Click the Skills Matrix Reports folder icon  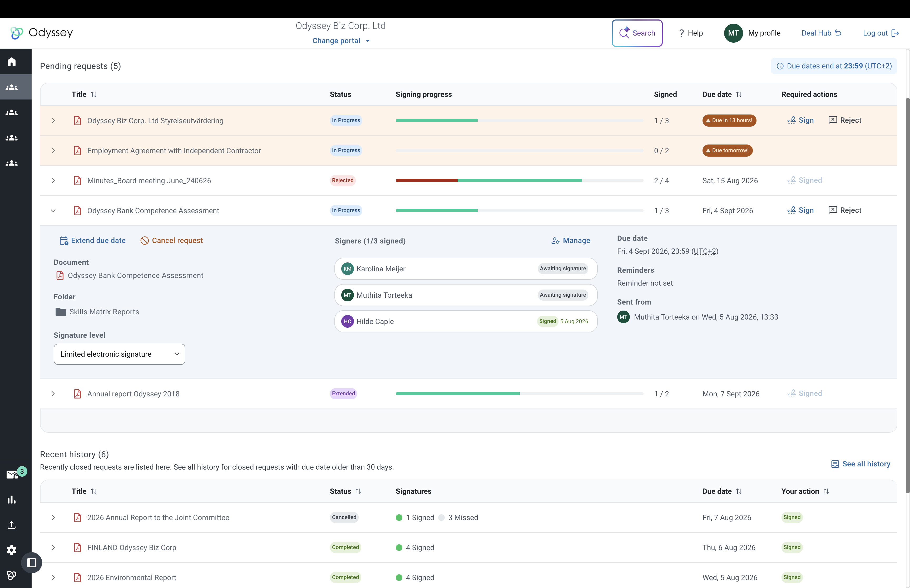61,312
